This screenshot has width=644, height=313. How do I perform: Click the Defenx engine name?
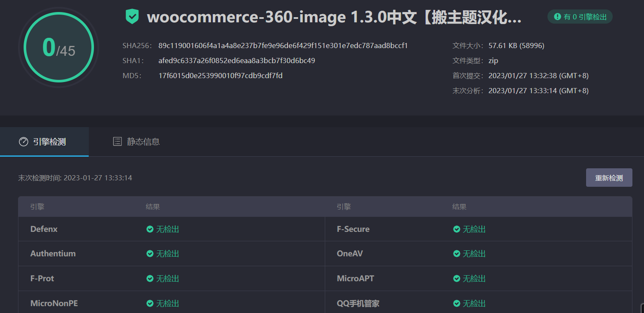click(44, 229)
